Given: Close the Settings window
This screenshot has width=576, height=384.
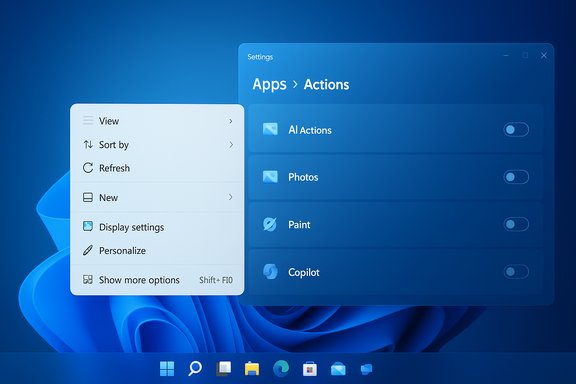Looking at the screenshot, I should pos(544,55).
